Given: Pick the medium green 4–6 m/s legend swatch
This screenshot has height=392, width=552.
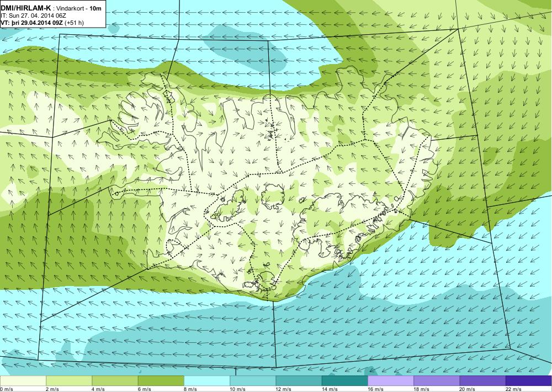Looking at the screenshot, I should click(115, 381).
